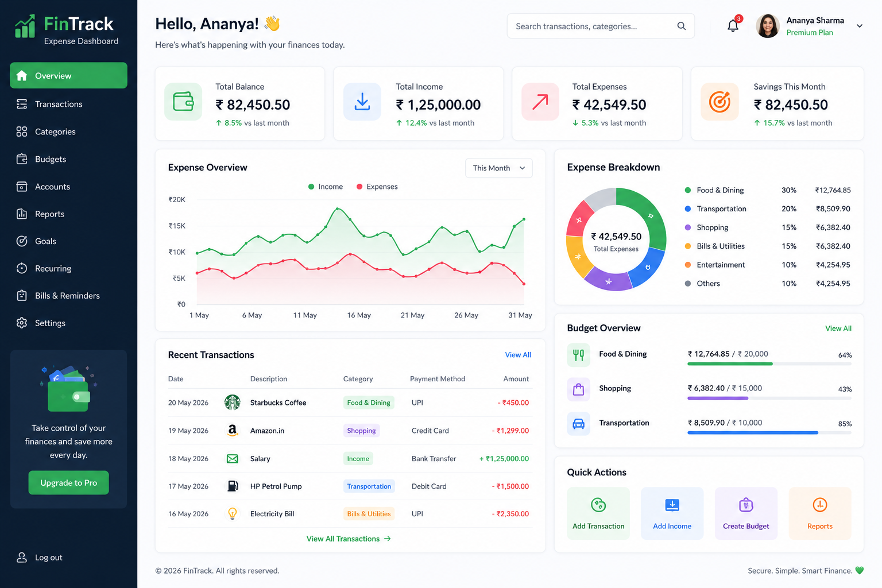Click Ananya Sharma's profile avatar
The width and height of the screenshot is (882, 588).
click(768, 26)
